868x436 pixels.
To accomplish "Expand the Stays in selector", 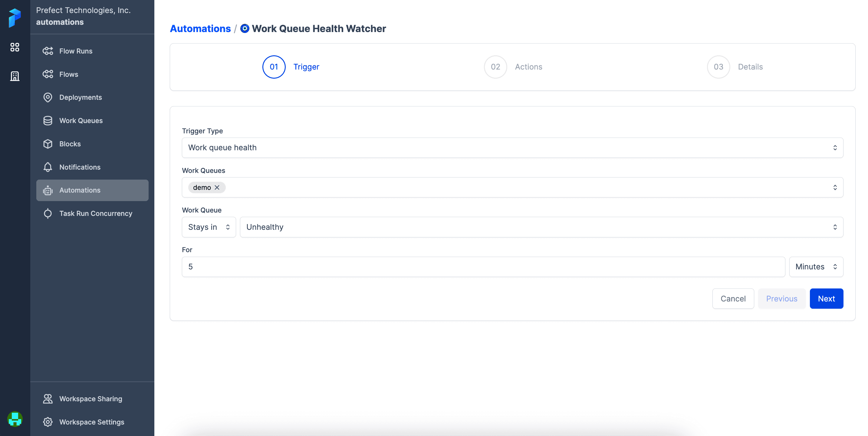I will pos(209,227).
